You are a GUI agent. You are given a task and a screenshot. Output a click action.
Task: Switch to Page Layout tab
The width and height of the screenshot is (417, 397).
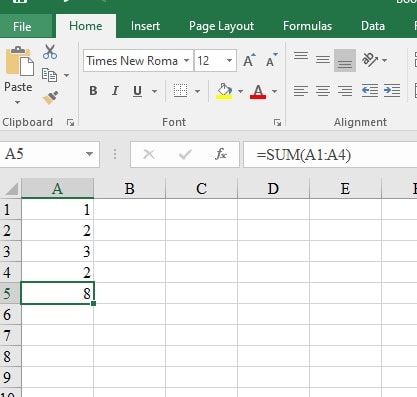[x=221, y=26]
